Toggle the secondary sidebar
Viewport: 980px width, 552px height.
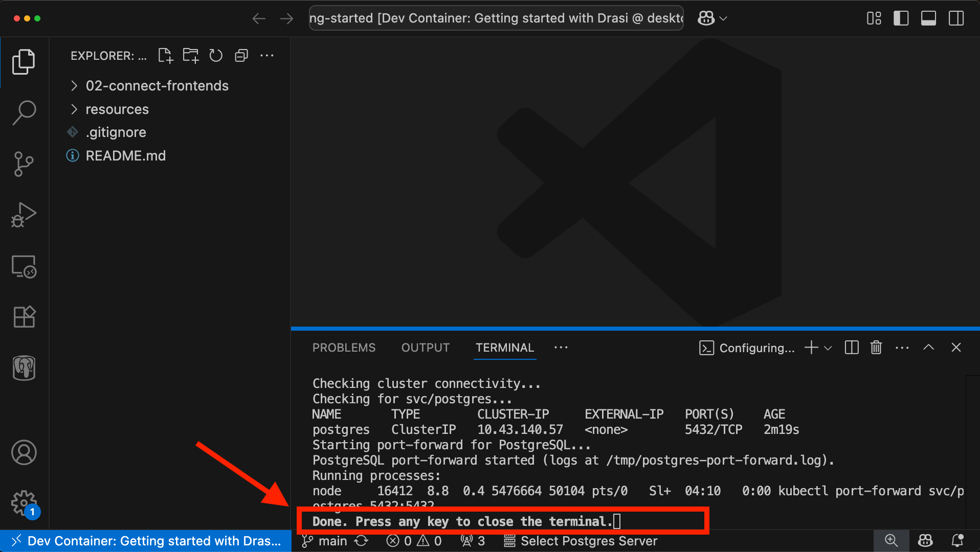(956, 18)
